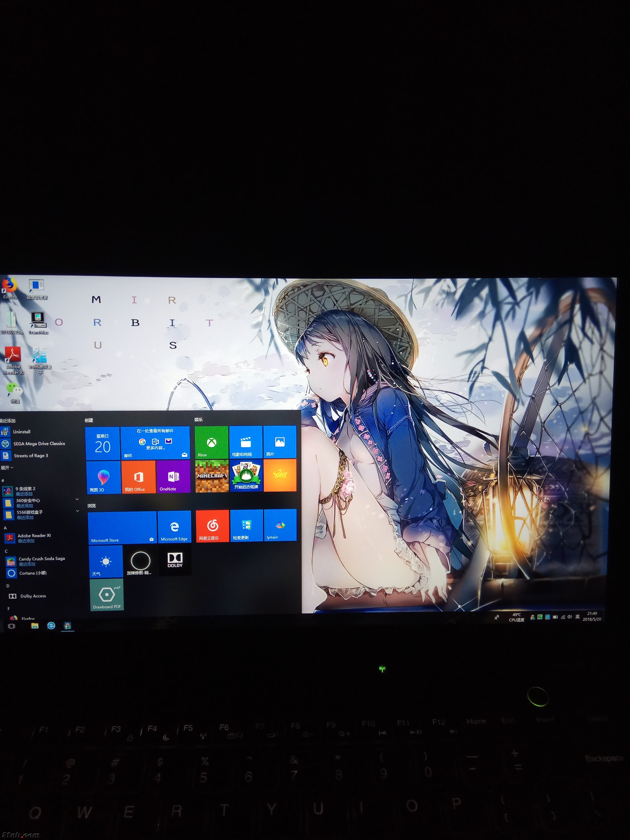
Task: Open the 画图 3D (Paint 3D) tile
Action: click(103, 477)
